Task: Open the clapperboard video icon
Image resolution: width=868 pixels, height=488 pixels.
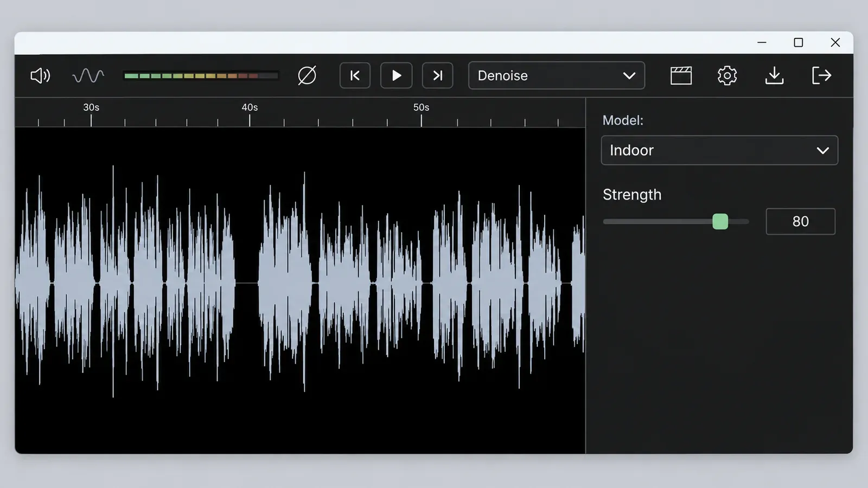Action: click(x=681, y=75)
